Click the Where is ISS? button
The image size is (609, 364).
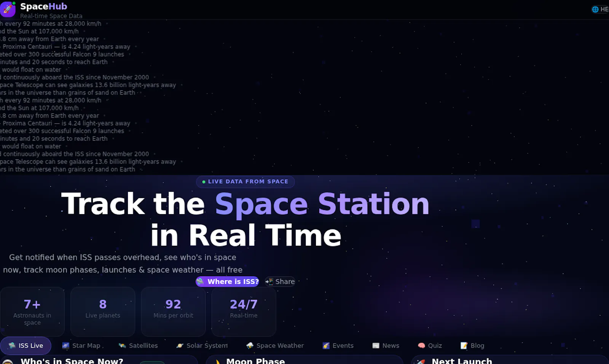coord(227,281)
